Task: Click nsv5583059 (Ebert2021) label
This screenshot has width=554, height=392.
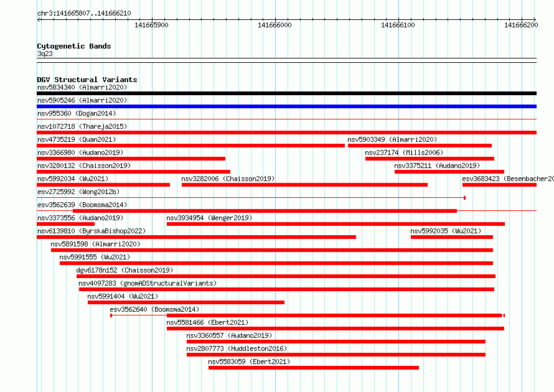Action: click(249, 362)
